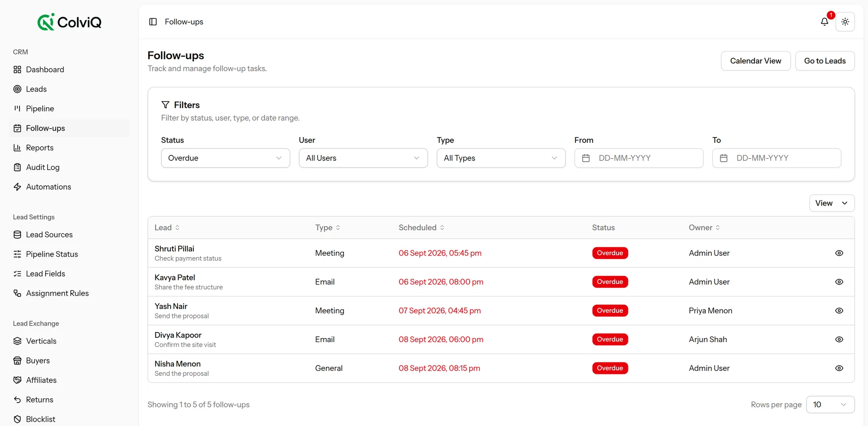This screenshot has width=868, height=426.
Task: Click the Verticals layers icon
Action: 17,341
